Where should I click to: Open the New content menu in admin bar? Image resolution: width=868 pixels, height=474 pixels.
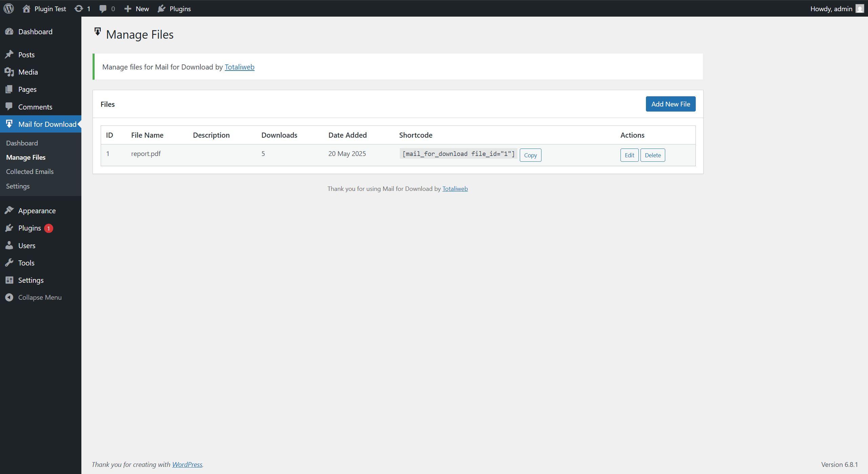tap(137, 8)
